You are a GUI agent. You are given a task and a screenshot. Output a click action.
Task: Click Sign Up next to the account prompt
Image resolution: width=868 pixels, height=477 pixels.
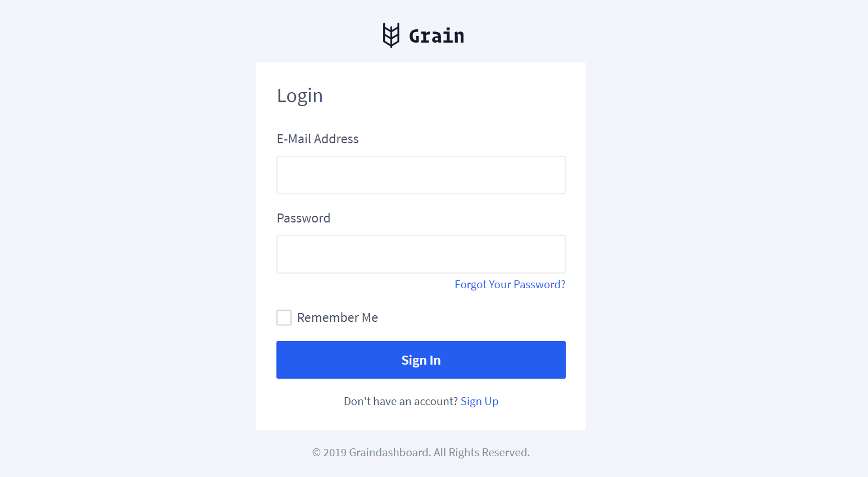click(x=479, y=401)
